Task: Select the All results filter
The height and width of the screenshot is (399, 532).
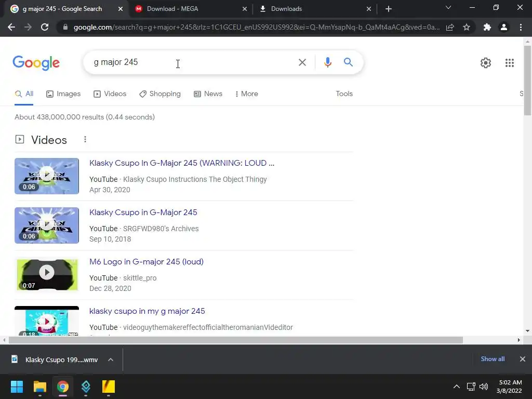Action: click(x=24, y=94)
